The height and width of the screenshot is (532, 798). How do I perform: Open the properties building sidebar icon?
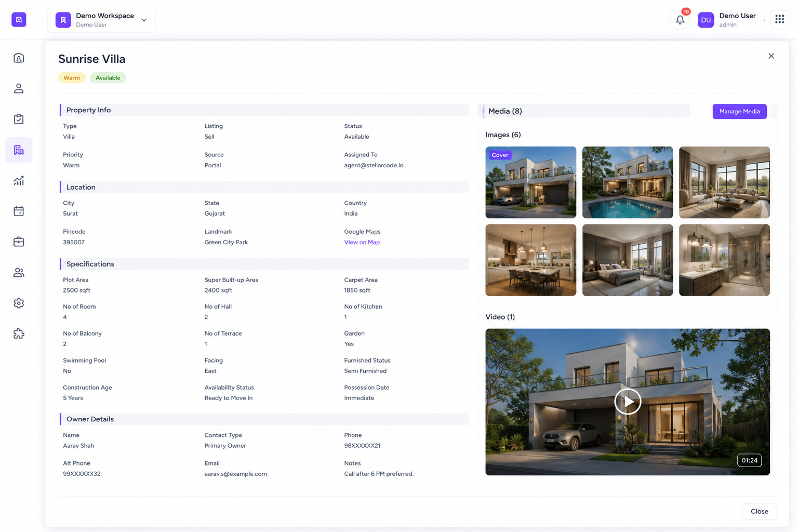click(19, 150)
